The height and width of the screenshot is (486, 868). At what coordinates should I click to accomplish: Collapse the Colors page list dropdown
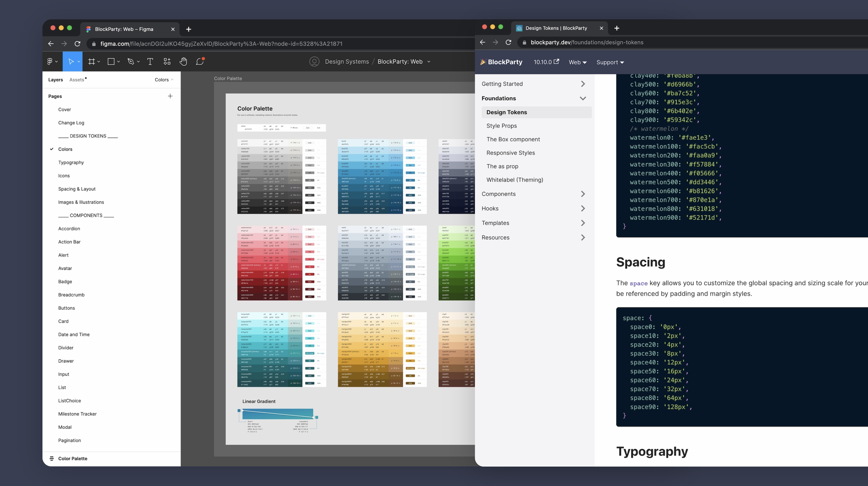[164, 80]
